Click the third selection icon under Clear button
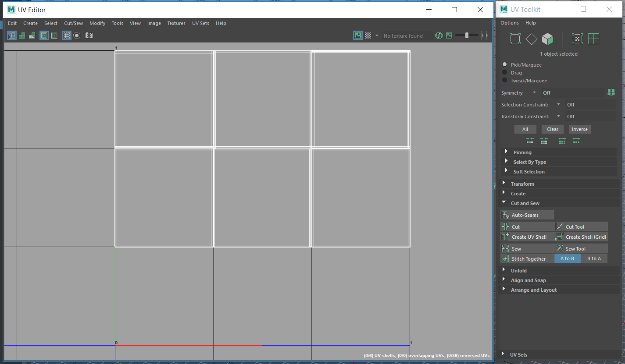Image resolution: width=625 pixels, height=364 pixels. (x=562, y=141)
